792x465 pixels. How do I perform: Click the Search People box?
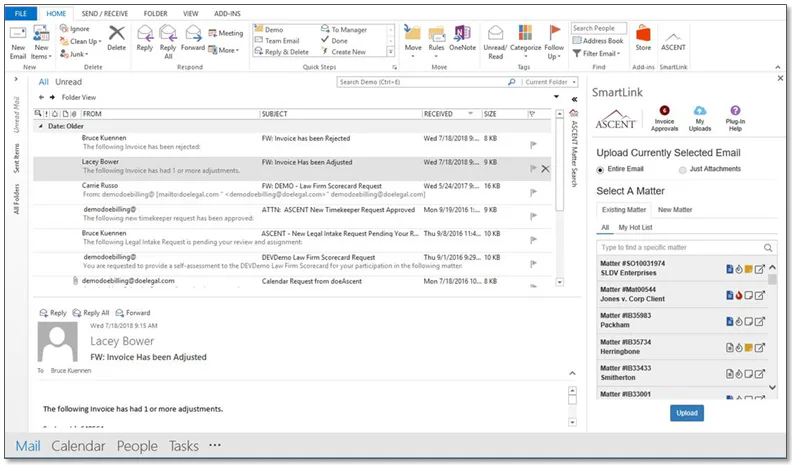click(x=599, y=28)
